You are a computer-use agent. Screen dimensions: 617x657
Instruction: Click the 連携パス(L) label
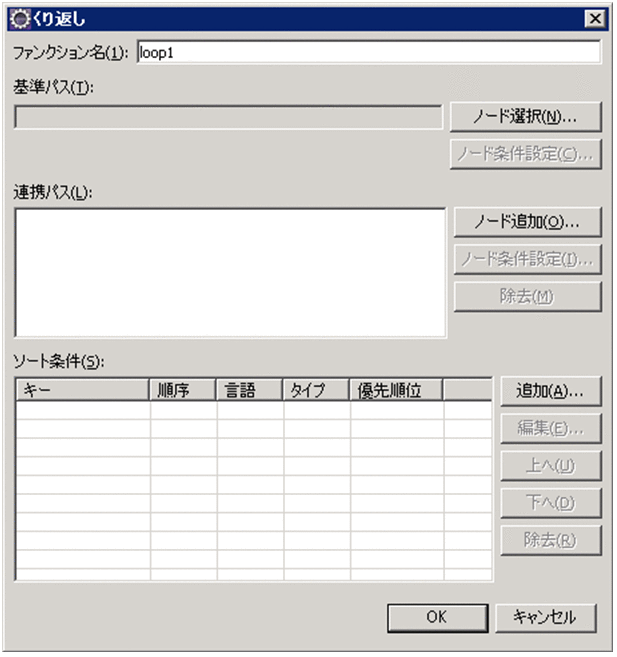[x=53, y=192]
